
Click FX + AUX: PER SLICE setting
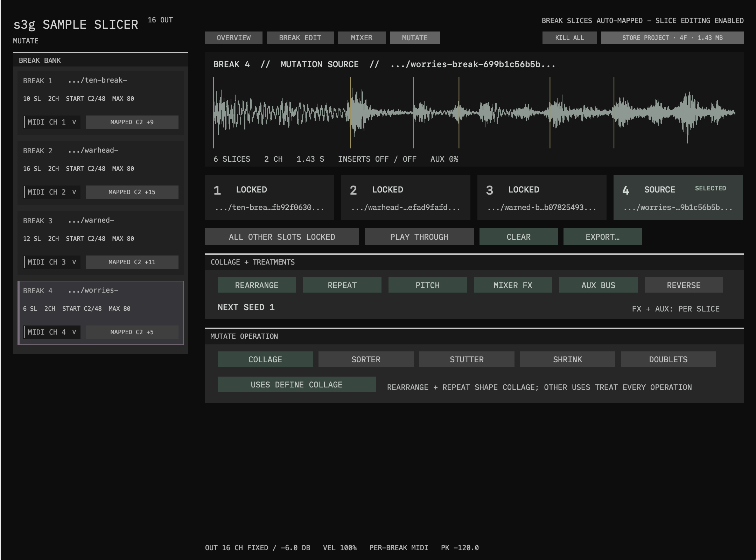click(675, 309)
